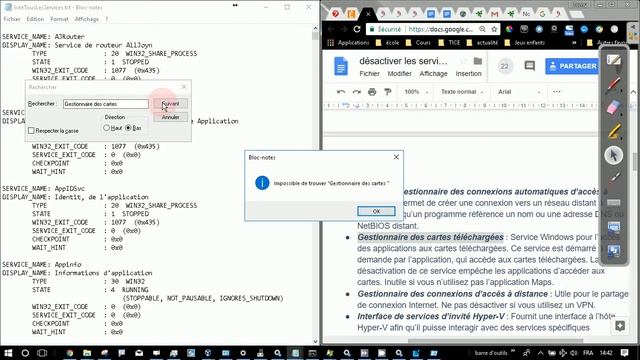Click the Cortana circle on taskbar
This screenshot has height=360, width=640.
(x=25, y=353)
